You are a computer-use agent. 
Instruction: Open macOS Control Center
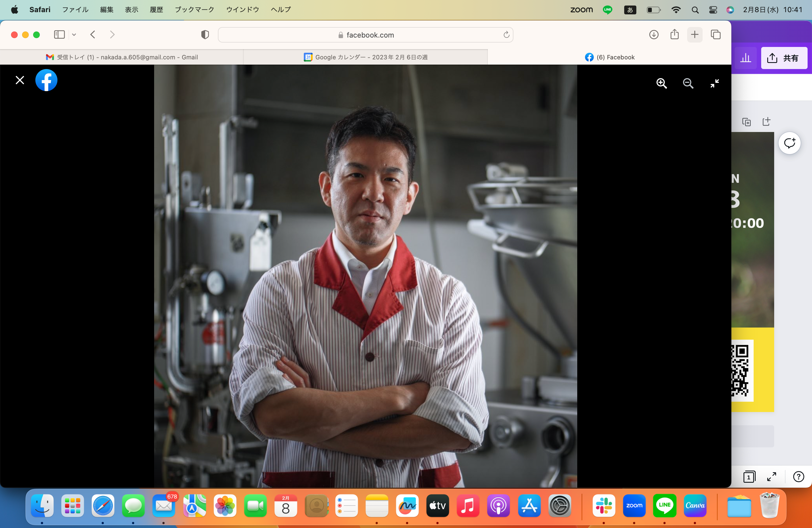click(x=713, y=10)
